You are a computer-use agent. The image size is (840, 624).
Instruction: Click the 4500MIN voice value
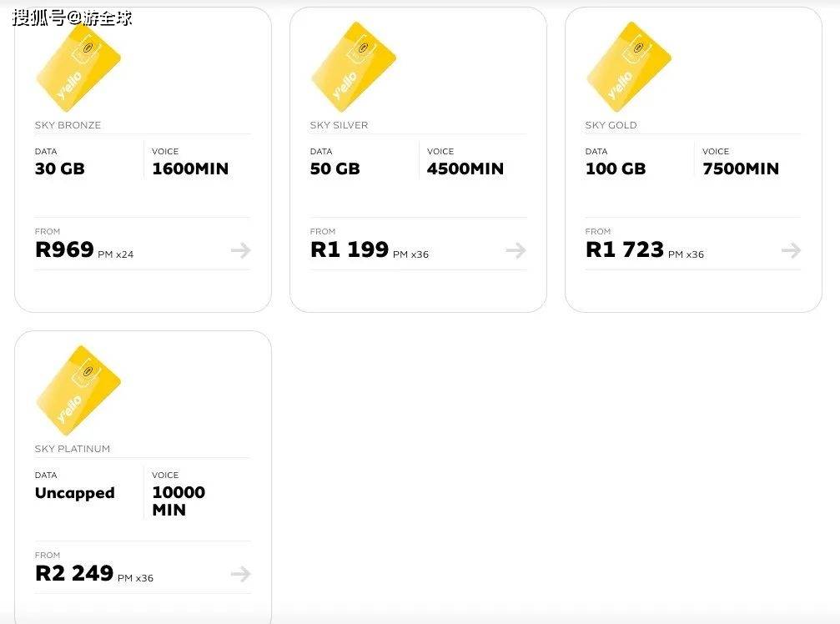(x=465, y=169)
